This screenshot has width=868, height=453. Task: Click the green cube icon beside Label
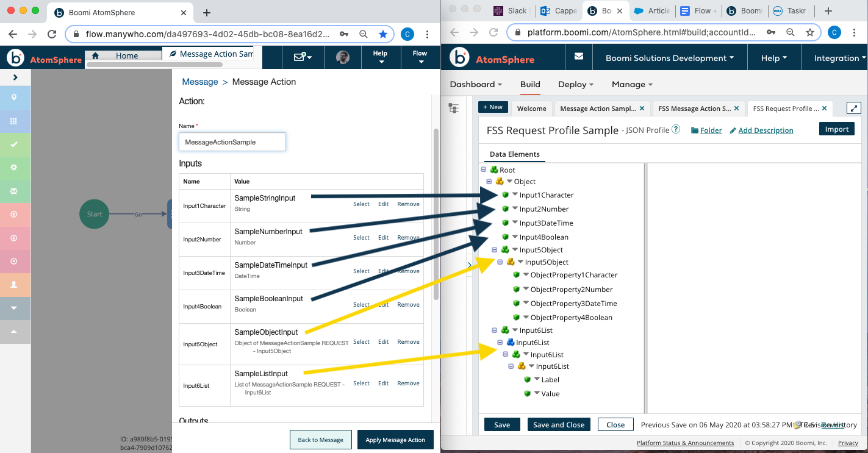point(527,380)
